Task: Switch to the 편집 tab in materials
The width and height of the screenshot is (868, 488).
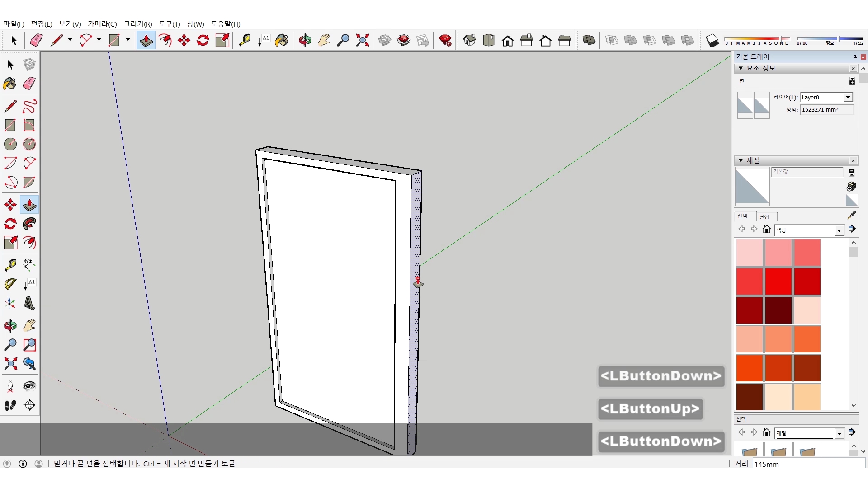Action: point(764,216)
